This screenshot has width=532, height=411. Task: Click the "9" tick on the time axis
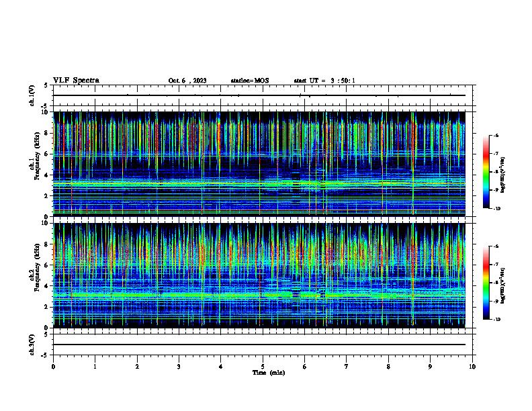430,367
